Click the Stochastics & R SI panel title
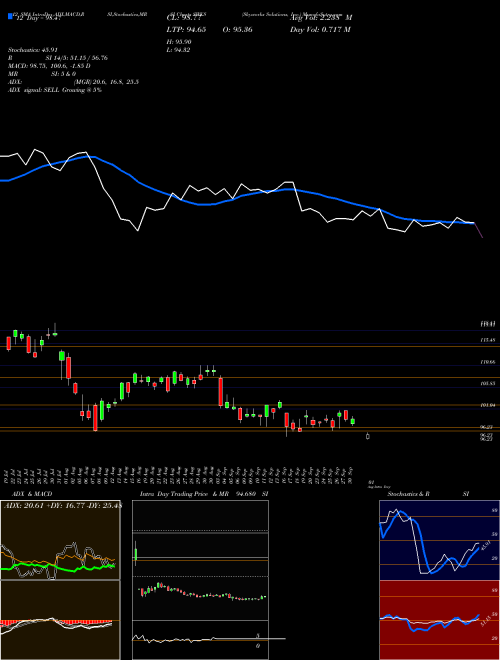The width and height of the screenshot is (500, 660). (428, 494)
